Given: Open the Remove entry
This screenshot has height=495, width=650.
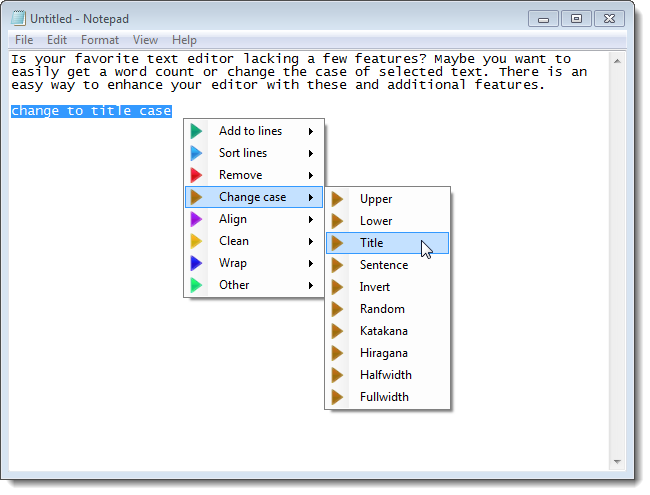Looking at the screenshot, I should [x=254, y=175].
